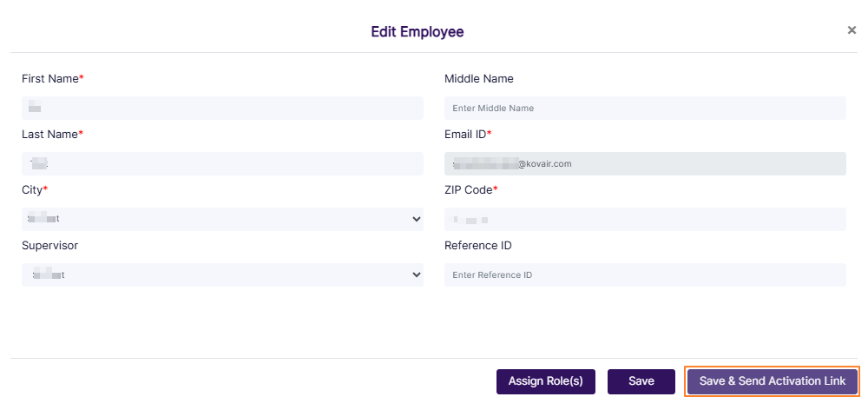Viewport: 868px width, 410px height.
Task: Click Save & Send Activation Link
Action: point(772,381)
